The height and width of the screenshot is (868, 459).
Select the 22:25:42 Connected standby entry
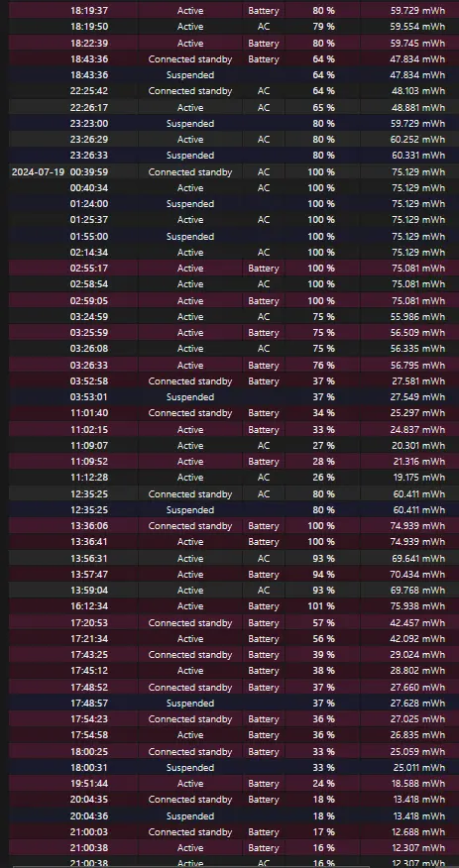pos(234,91)
